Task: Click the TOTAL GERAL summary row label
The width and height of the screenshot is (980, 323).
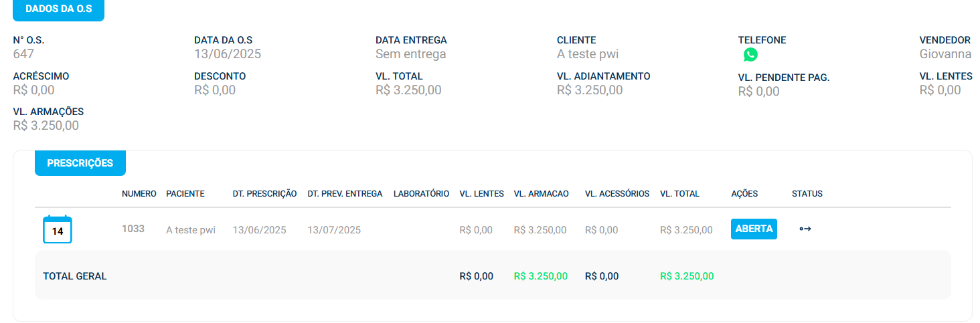Action: click(x=75, y=276)
